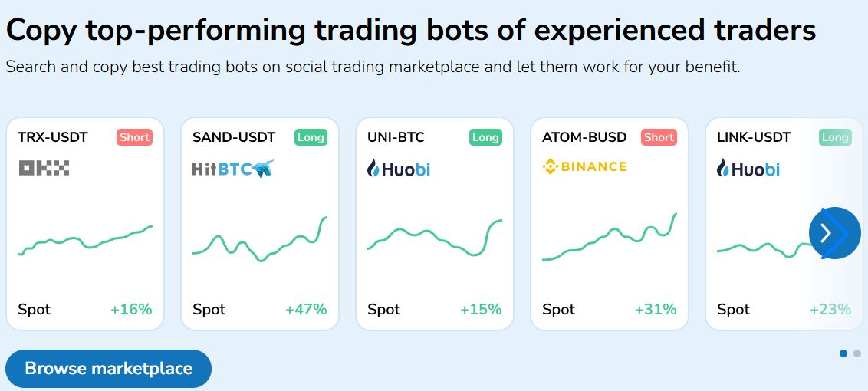Click Long badge on UNI-BTC card

pos(485,137)
